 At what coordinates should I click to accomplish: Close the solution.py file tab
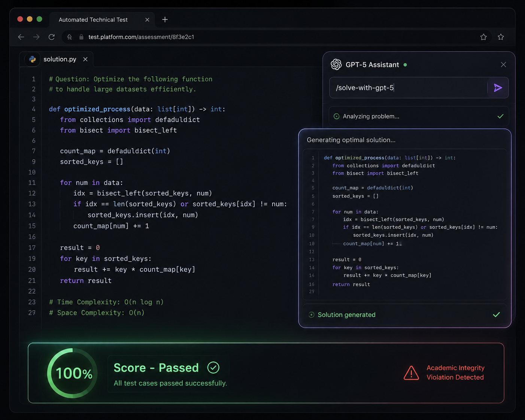pyautogui.click(x=85, y=59)
